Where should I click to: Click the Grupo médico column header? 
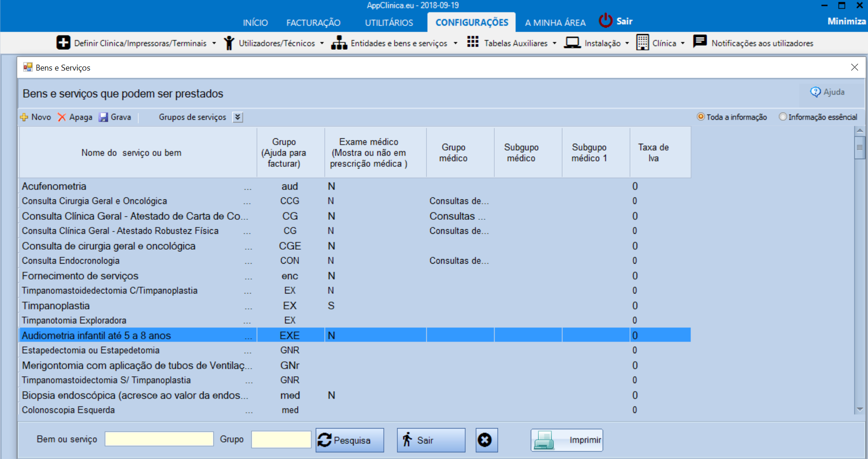click(x=460, y=152)
